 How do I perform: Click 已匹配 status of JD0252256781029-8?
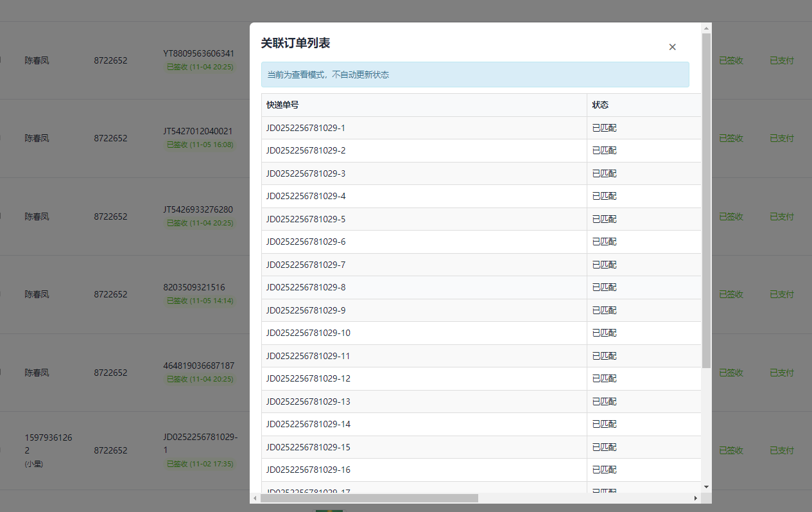(604, 287)
